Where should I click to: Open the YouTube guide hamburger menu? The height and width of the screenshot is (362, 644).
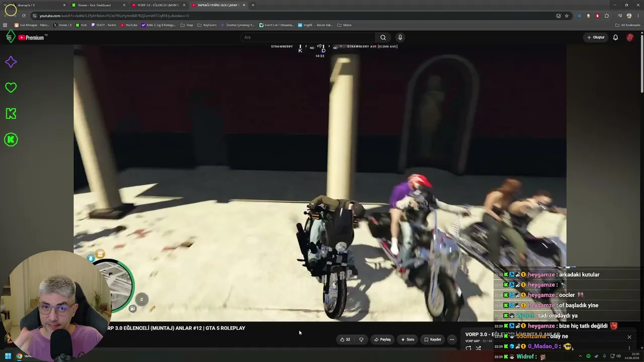9,37
